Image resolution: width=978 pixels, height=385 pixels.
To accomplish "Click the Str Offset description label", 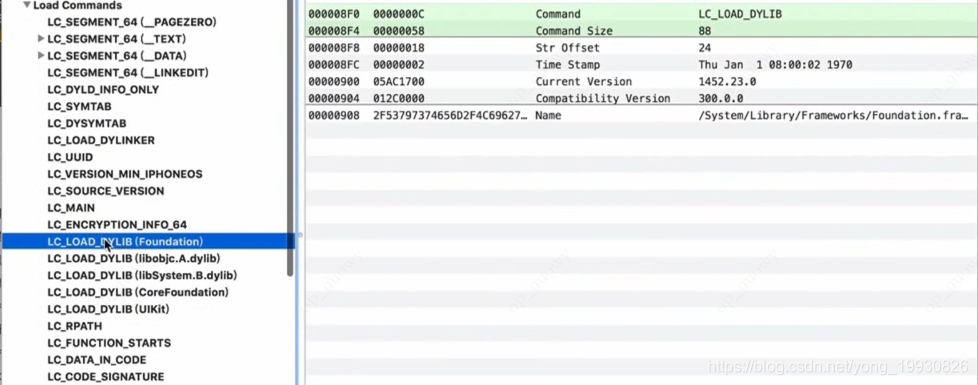I will (x=568, y=47).
